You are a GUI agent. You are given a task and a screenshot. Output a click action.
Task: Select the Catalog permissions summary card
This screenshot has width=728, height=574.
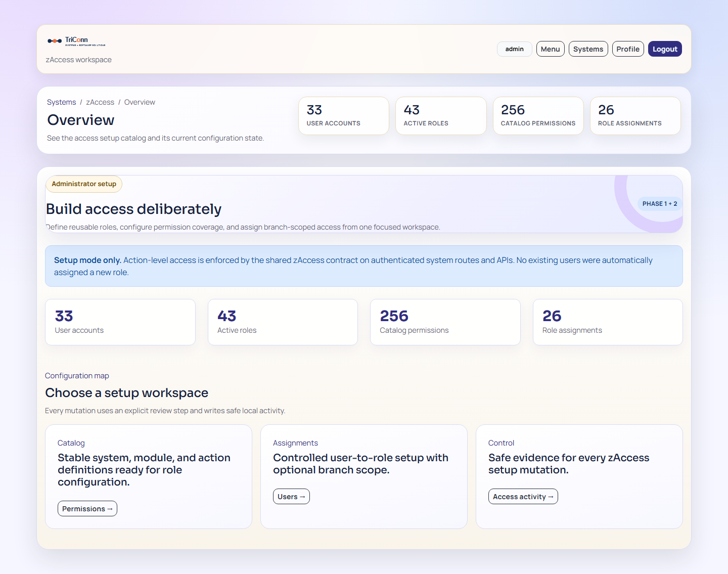[x=445, y=322]
